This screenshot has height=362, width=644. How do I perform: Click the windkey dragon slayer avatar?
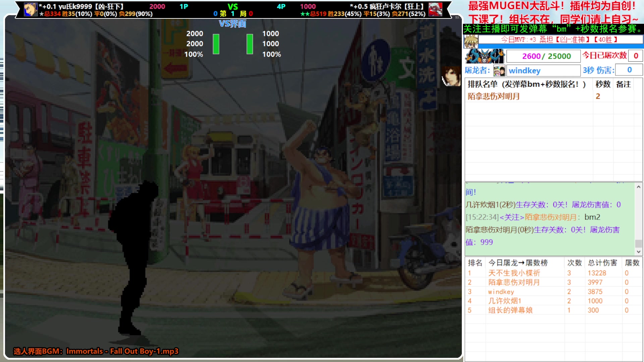499,71
